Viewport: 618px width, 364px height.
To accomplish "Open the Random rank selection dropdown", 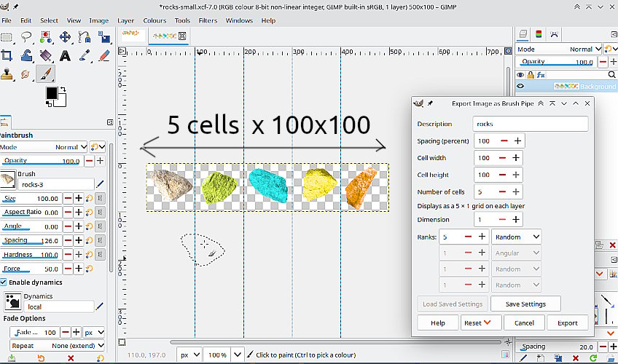I will (517, 237).
